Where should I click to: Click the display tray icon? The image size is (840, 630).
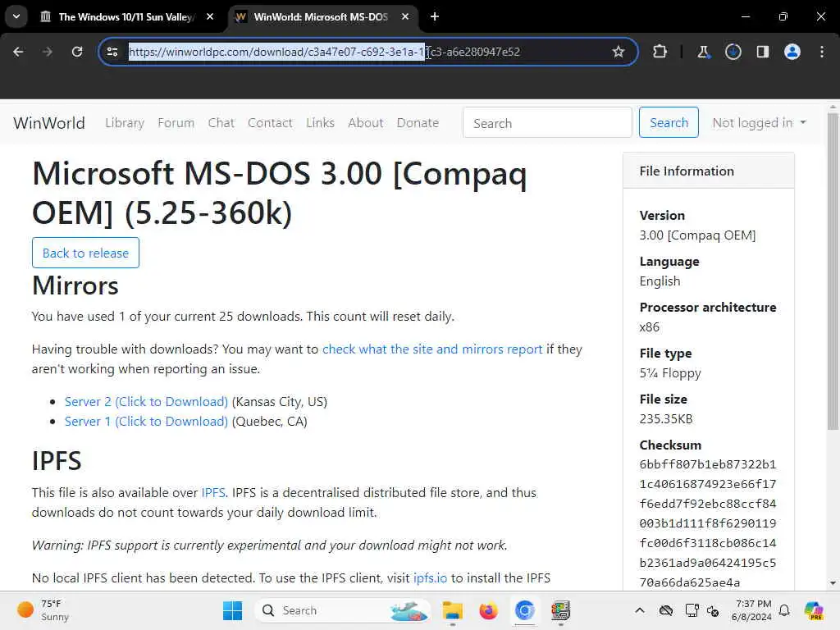coord(692,610)
